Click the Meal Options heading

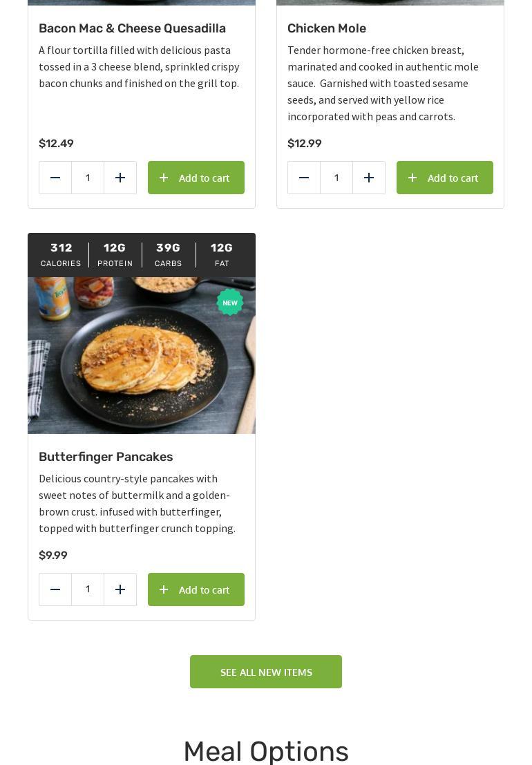click(x=266, y=751)
